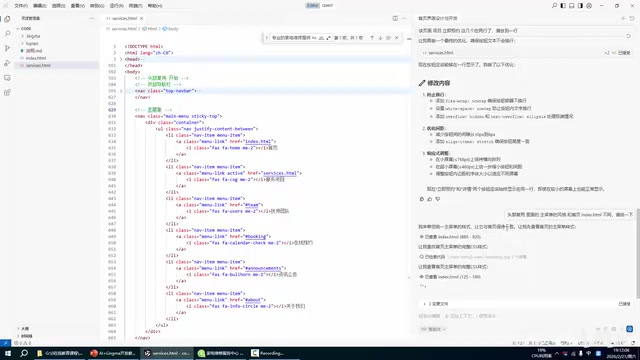Revert the first chat message change

click(628, 36)
